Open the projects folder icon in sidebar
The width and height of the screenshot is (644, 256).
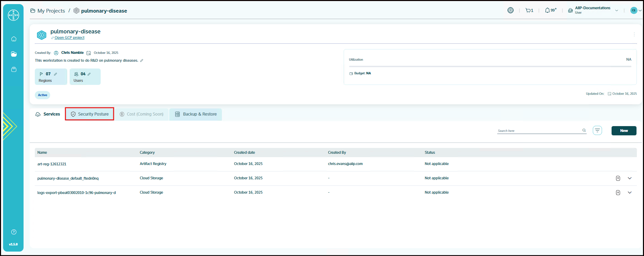pos(14,54)
